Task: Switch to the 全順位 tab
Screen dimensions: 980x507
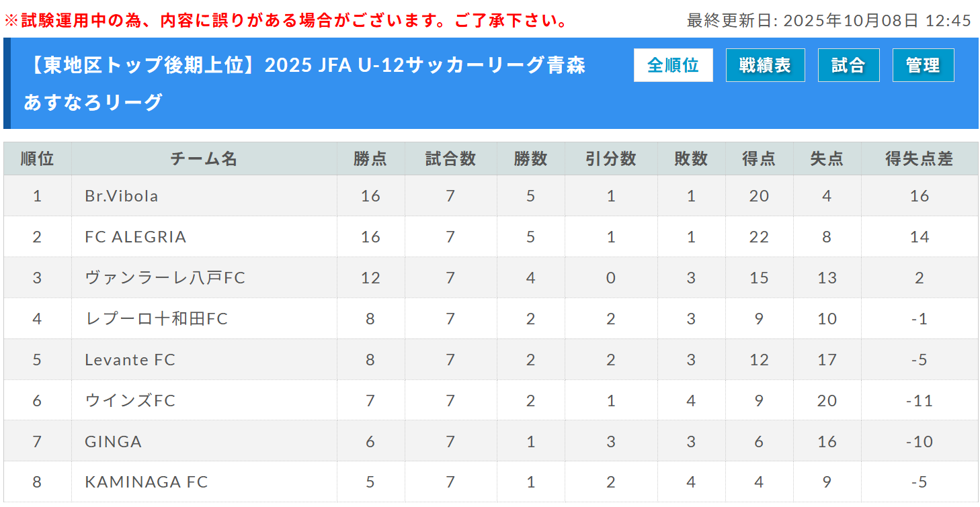Action: 673,65
